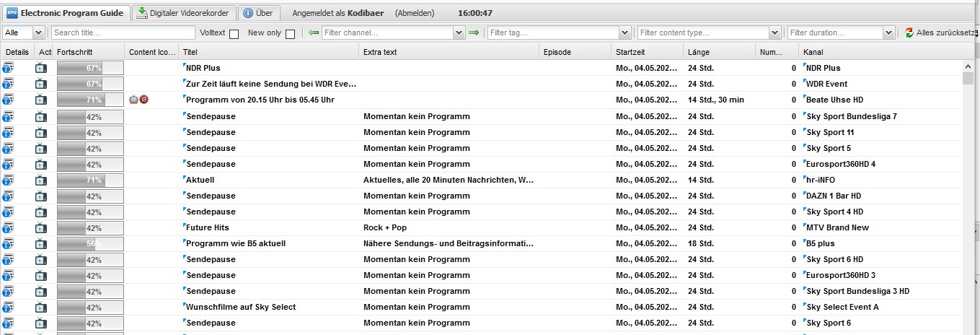Click the title 'Aktuell' in hr-iNFO row
Viewport: 980px width, 335px height.
[200, 180]
